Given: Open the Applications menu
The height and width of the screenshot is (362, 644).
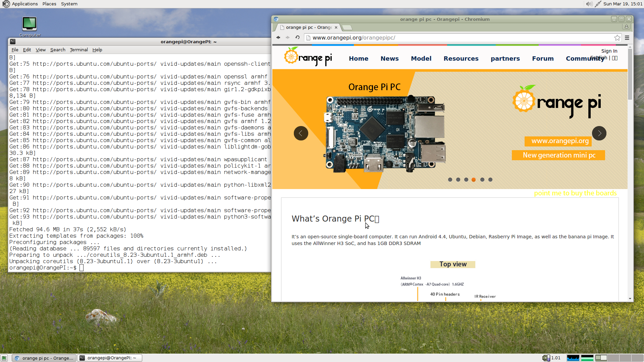Looking at the screenshot, I should pos(25,4).
